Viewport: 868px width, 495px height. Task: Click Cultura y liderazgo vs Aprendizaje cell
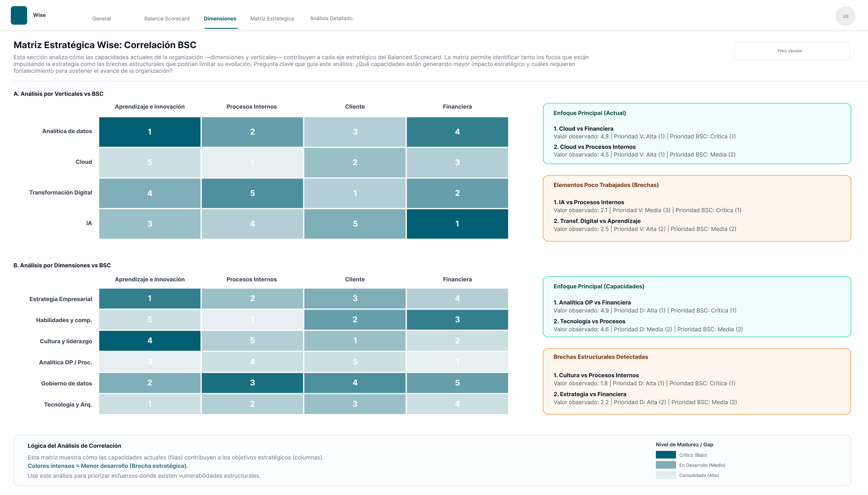click(x=150, y=341)
